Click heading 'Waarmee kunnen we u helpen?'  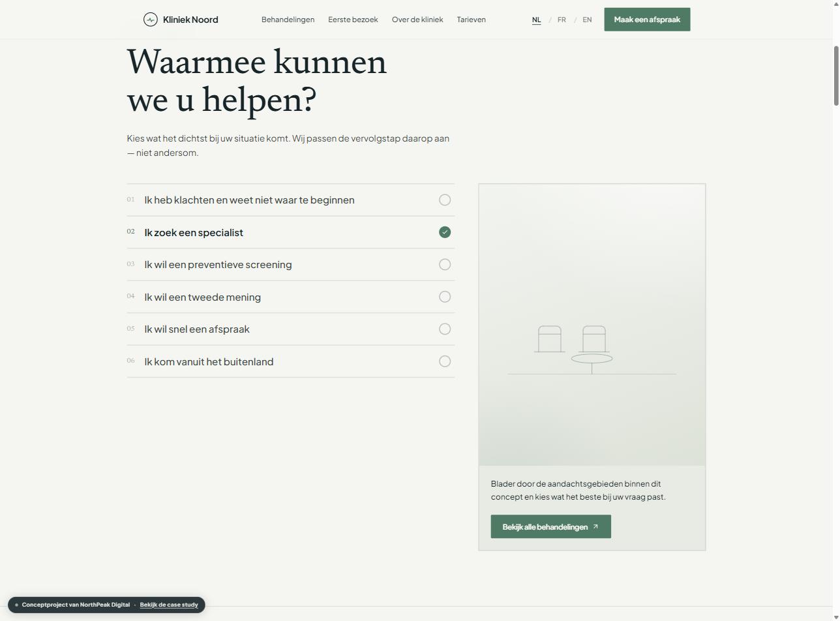(x=257, y=81)
